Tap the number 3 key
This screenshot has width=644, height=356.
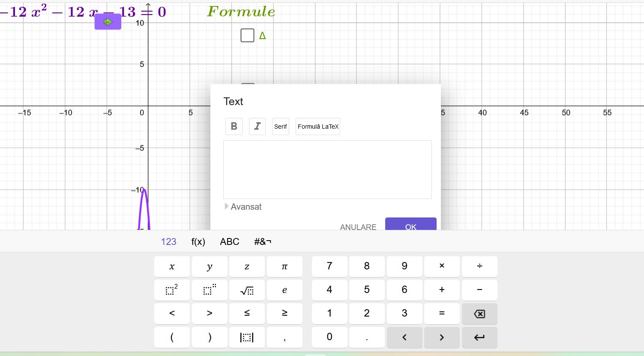404,314
